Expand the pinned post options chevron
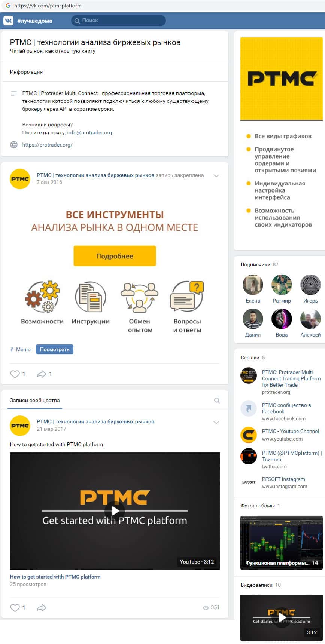This screenshot has width=325, height=644. (216, 175)
